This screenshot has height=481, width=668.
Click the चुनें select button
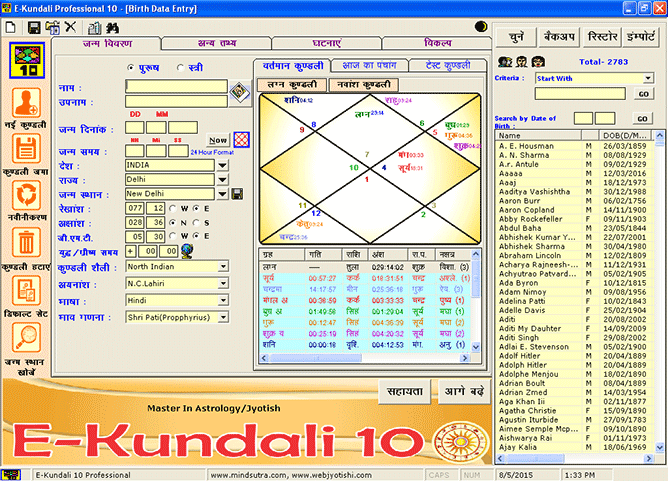[x=516, y=37]
